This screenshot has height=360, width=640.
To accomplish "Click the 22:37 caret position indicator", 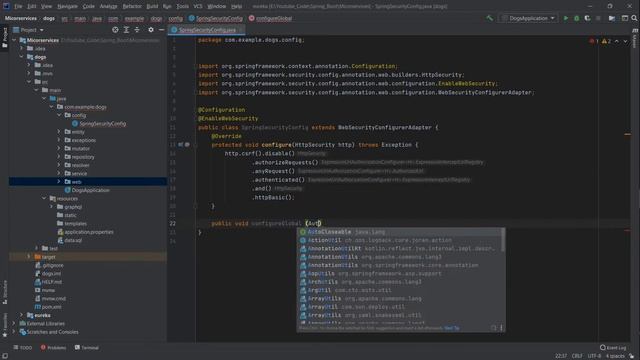I will click(x=561, y=356).
